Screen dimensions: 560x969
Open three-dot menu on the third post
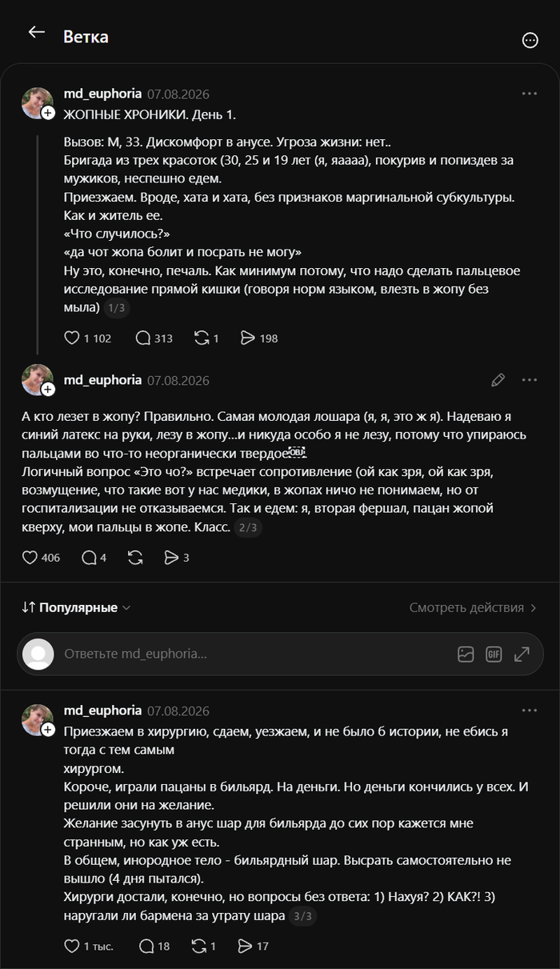click(x=529, y=711)
